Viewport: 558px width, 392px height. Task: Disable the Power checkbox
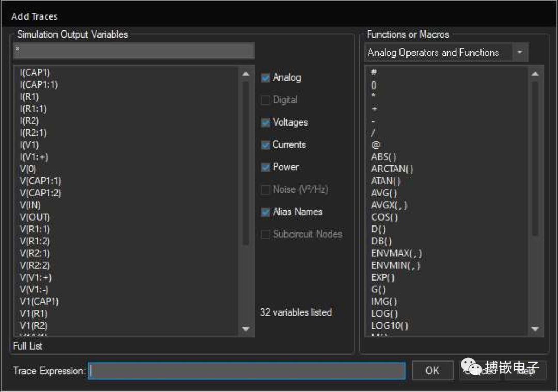266,167
